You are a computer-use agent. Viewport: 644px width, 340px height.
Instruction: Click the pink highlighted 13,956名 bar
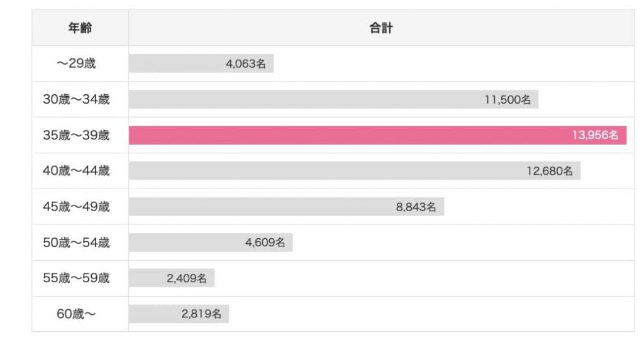pyautogui.click(x=377, y=135)
